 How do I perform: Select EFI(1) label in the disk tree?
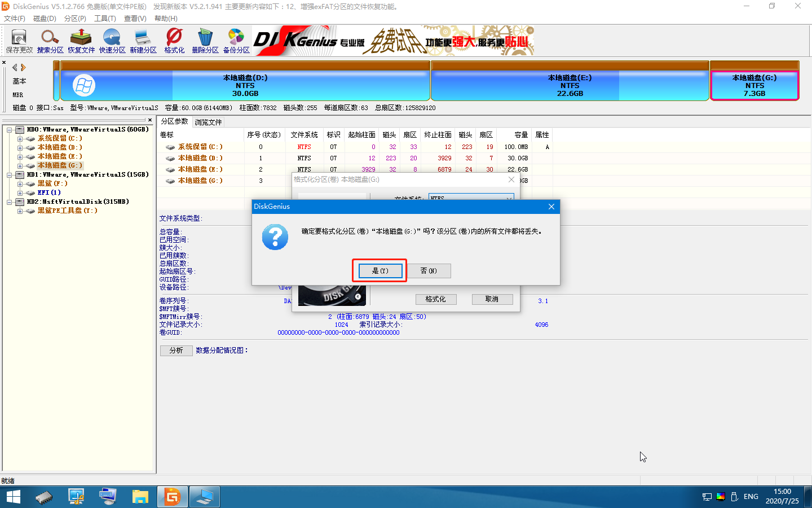[49, 192]
